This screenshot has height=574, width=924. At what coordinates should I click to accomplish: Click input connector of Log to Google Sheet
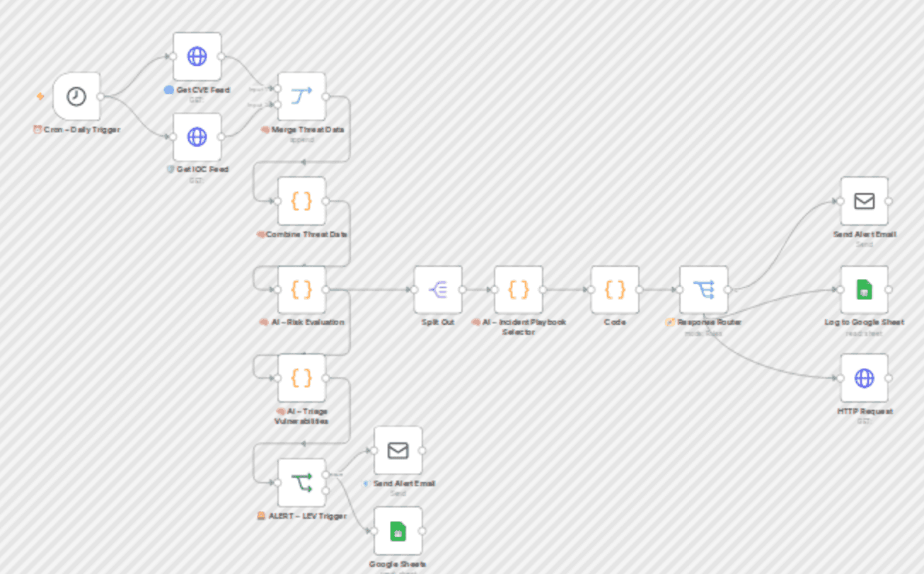841,289
